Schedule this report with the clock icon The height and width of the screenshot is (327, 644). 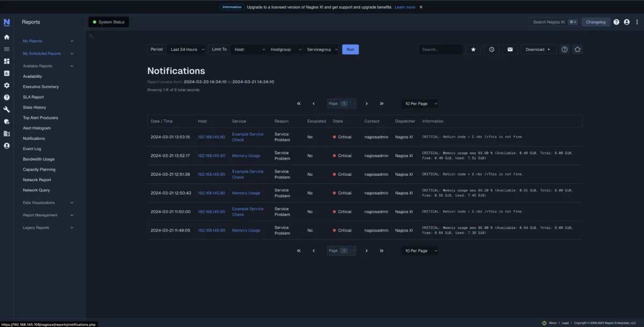click(x=491, y=49)
